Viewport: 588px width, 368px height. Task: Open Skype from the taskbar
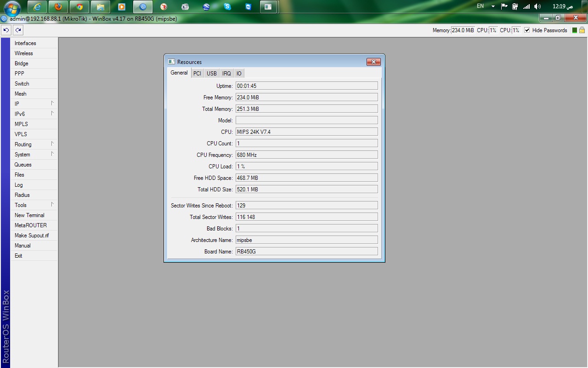coord(227,7)
